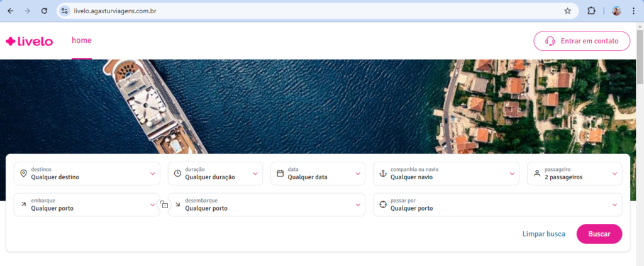Click the passageiro person icon

[536, 174]
